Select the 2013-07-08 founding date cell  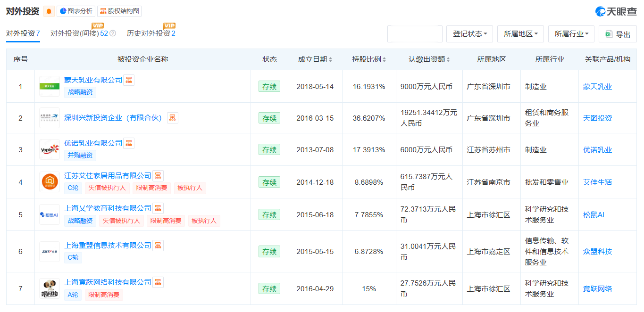tap(315, 150)
